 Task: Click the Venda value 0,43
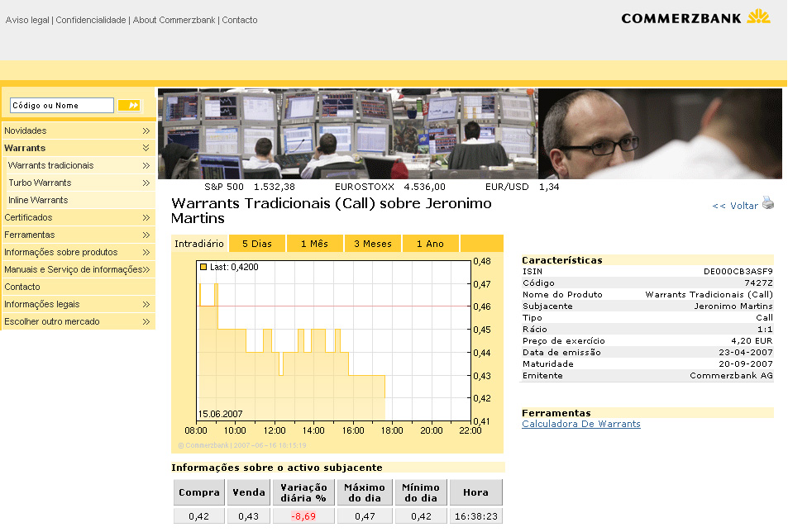point(248,516)
